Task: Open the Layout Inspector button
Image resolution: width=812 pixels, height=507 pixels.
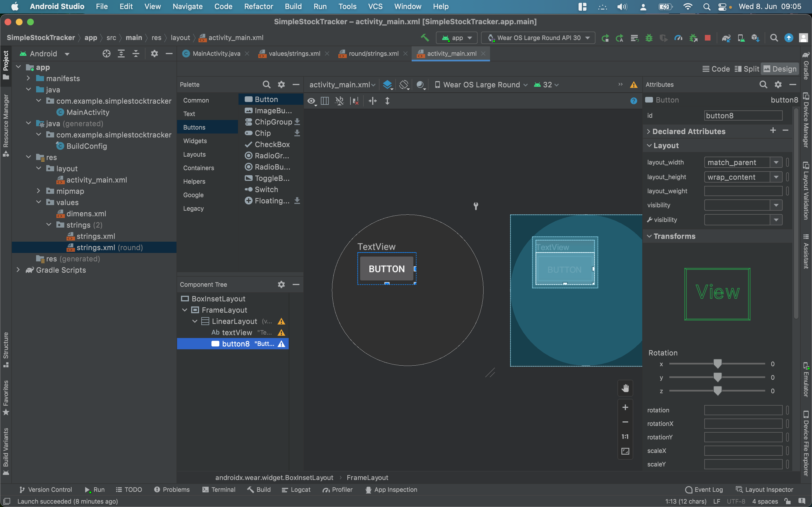Action: coord(764,490)
